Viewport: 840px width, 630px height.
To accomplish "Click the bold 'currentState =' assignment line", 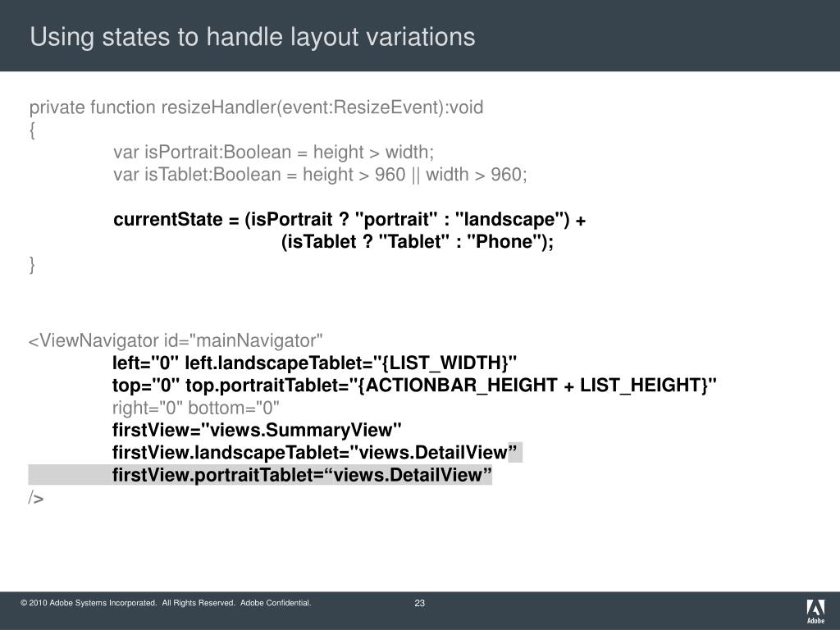I will click(x=349, y=220).
